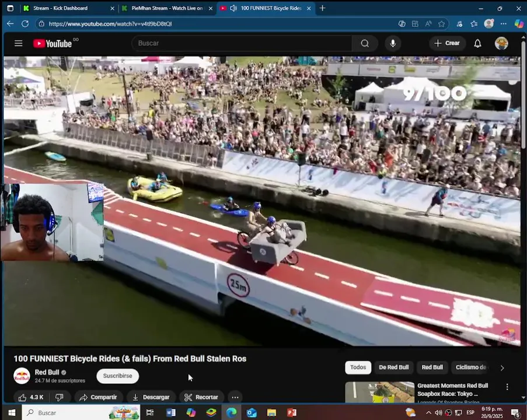
Task: Open Greatest Moments Red Bull Soapbox title
Action: (453, 390)
